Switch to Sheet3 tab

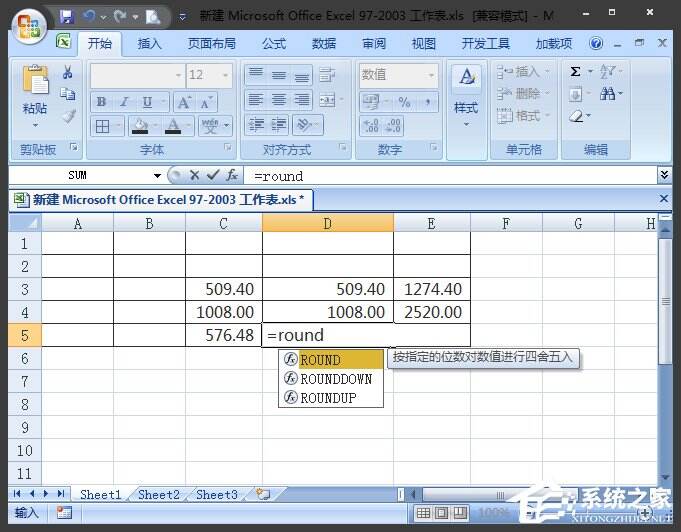tap(216, 495)
